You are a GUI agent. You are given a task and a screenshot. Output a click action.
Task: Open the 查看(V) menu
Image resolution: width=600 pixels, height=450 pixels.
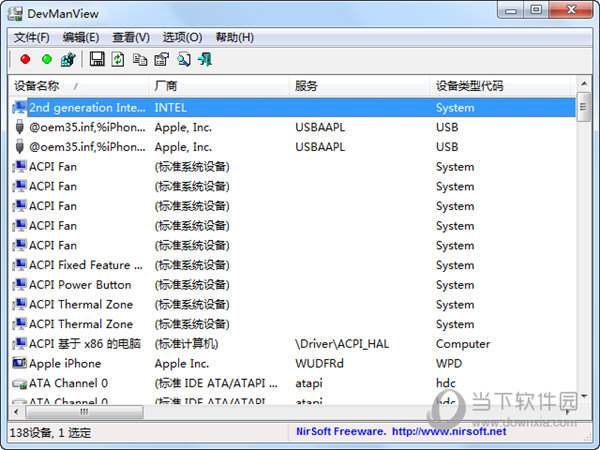131,38
